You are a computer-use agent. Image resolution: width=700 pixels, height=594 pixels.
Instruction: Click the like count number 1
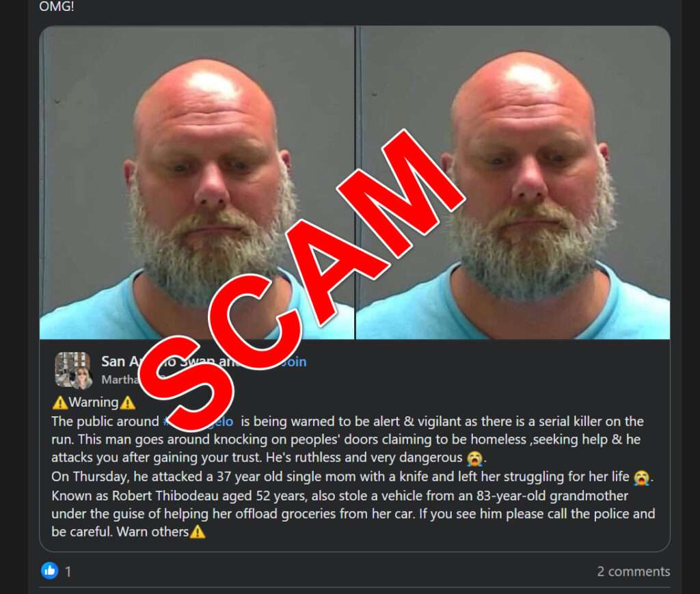(68, 571)
